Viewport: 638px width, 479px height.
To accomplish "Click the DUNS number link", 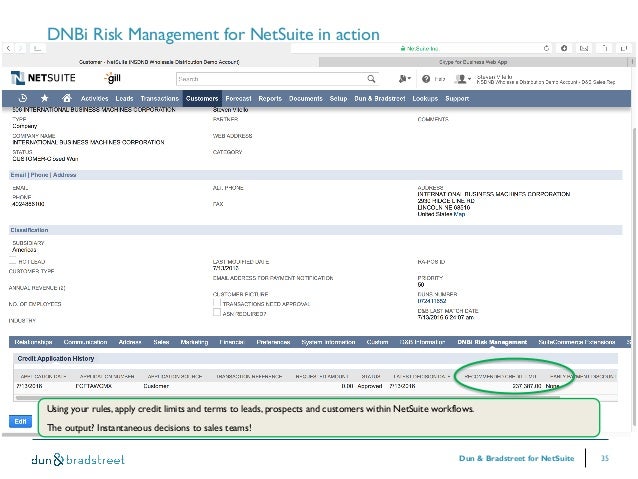I will coord(432,301).
